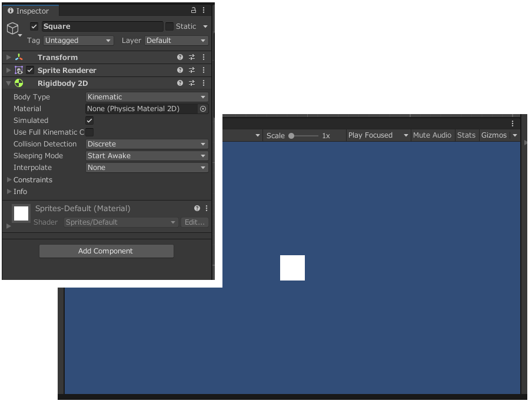Open the Shader dropdown Sprites/Default
The image size is (532, 404).
pyautogui.click(x=121, y=222)
